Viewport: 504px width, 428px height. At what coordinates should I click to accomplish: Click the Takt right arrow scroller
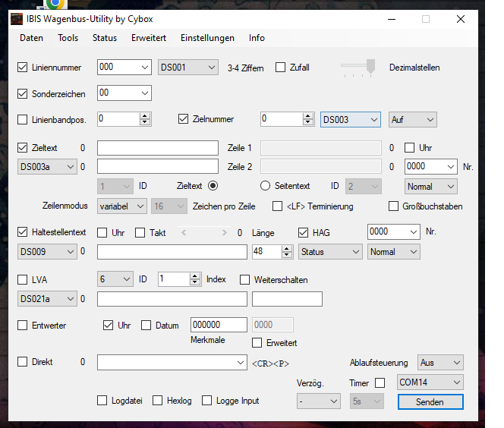click(x=225, y=233)
